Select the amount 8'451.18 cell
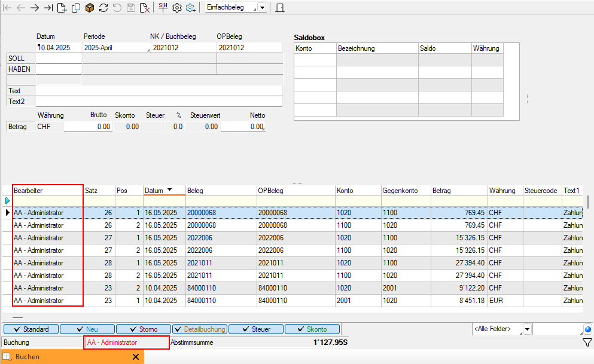This screenshot has height=364, width=594. 459,301
